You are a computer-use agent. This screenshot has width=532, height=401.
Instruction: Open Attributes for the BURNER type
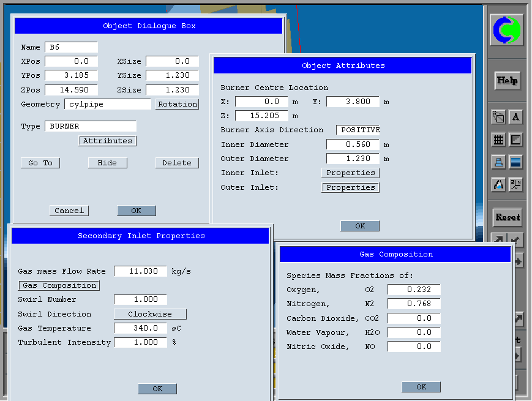tap(107, 141)
